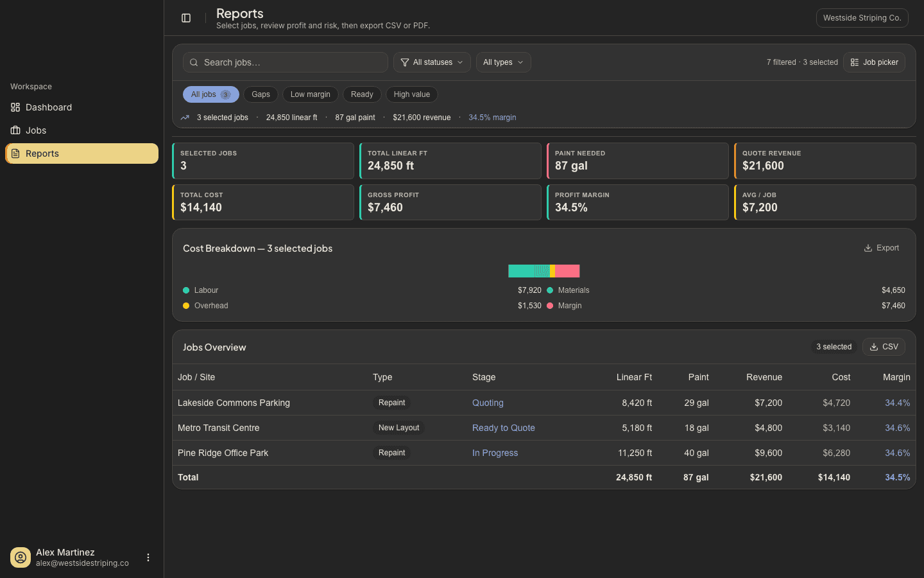Screen dimensions: 924x578
Task: Open Jobs in the sidebar
Action: (81, 130)
